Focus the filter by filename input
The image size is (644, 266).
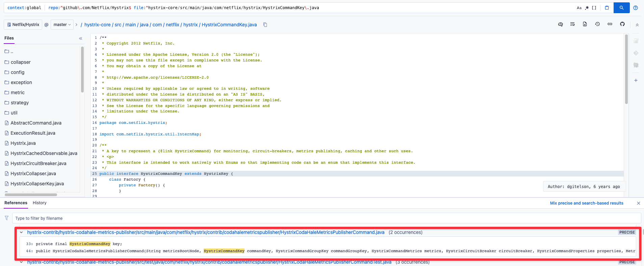point(327,218)
